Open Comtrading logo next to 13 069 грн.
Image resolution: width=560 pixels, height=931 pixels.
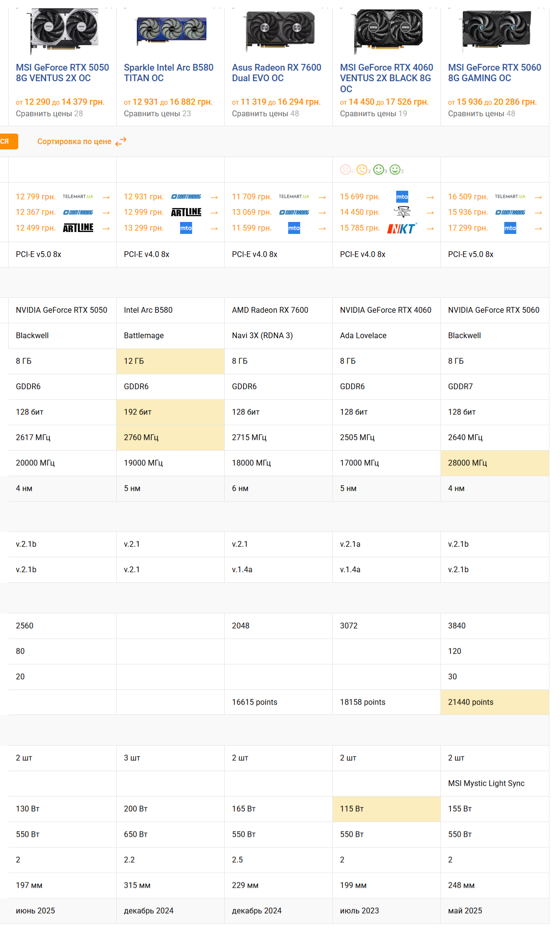coord(294,212)
